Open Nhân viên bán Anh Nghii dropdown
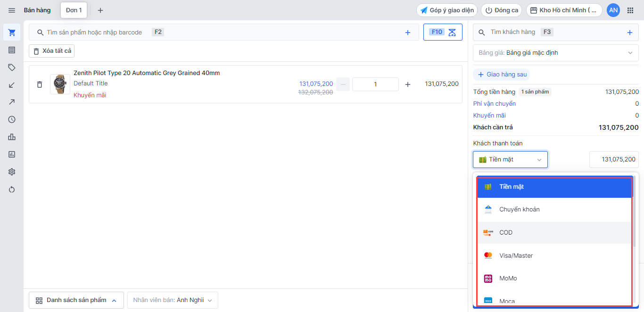 tap(173, 300)
